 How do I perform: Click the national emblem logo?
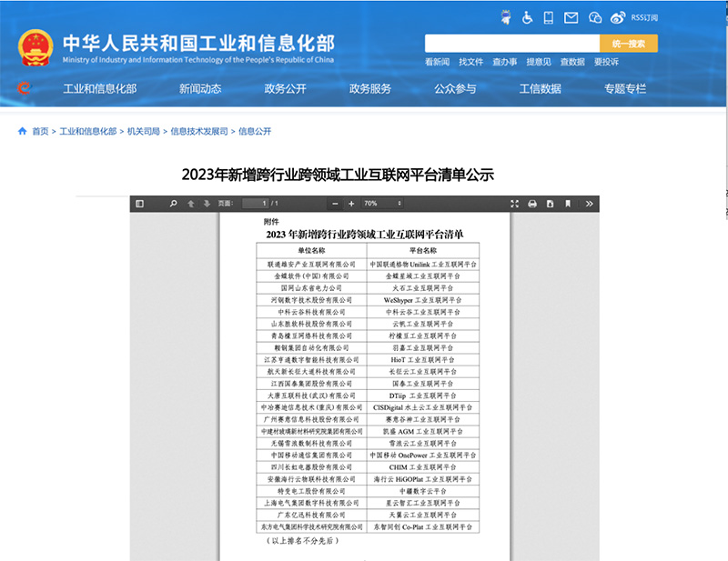pos(35,47)
